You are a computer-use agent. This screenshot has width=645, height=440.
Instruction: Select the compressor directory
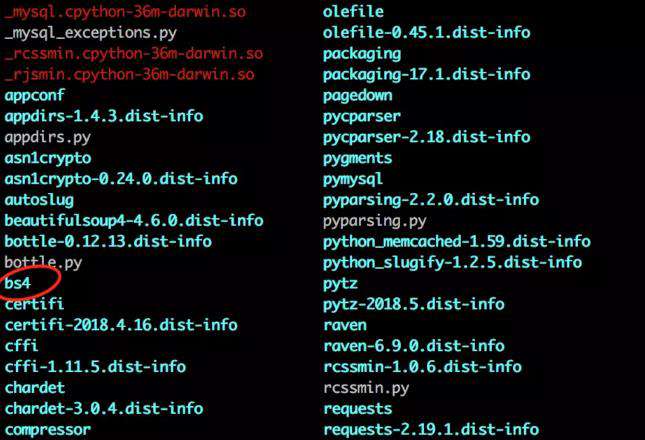(48, 430)
